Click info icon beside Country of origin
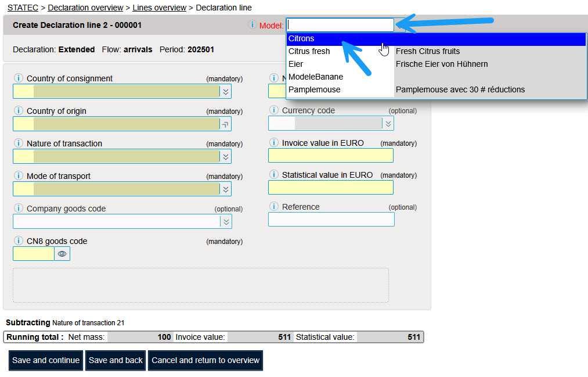This screenshot has width=588, height=377. tap(18, 111)
